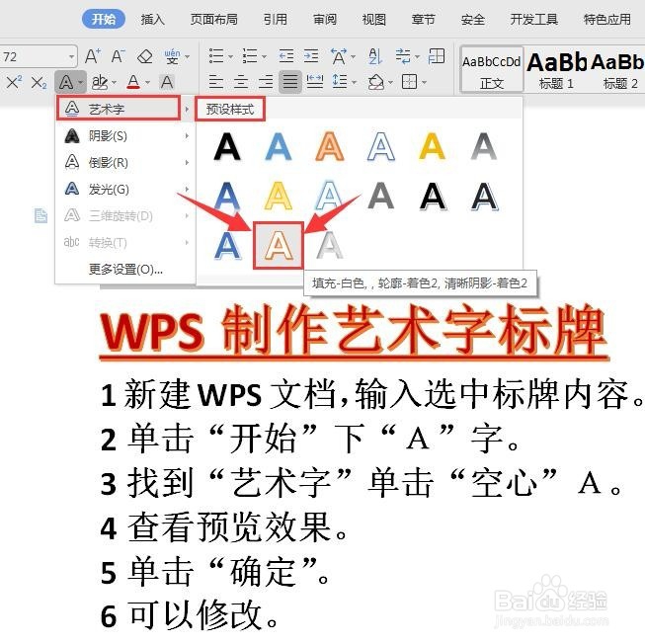Choose the orange outlined A preset, first row
The width and height of the screenshot is (645, 644).
[330, 146]
